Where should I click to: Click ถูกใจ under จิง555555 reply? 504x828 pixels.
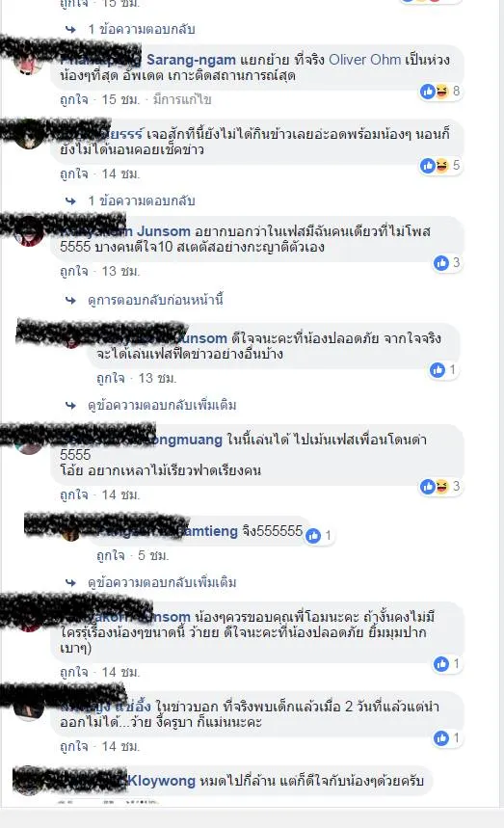click(111, 555)
